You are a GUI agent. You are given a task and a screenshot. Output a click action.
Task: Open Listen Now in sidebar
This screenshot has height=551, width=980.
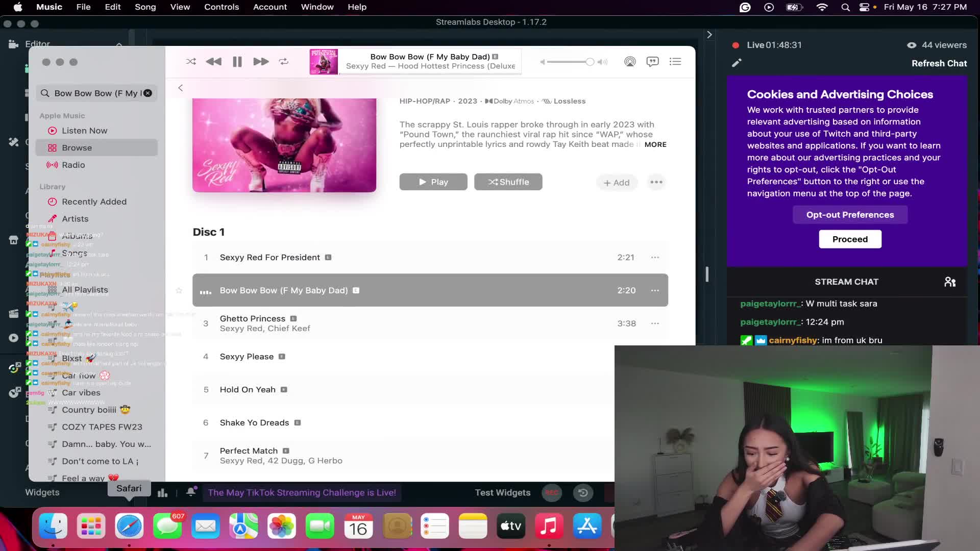pos(96,131)
